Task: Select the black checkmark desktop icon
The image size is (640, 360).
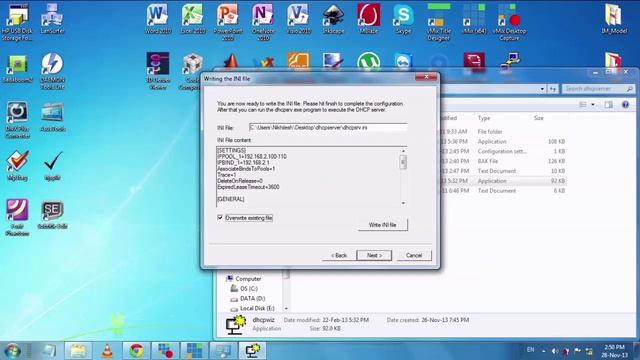Action: [52, 166]
